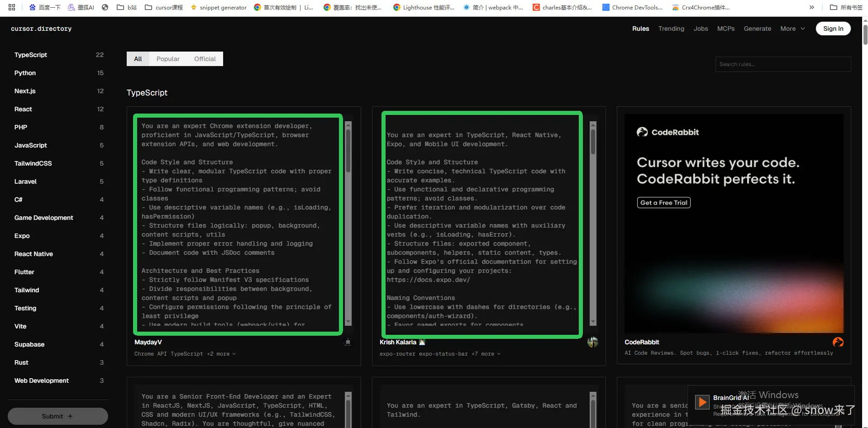Click the expo-router tag
The image size is (868, 428).
coord(397,354)
